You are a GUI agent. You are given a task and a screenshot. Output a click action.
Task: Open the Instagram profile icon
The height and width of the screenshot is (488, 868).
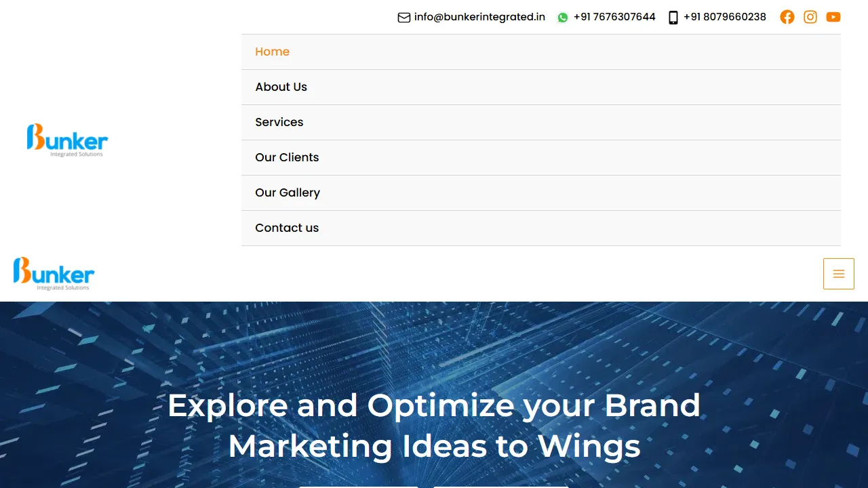point(810,17)
